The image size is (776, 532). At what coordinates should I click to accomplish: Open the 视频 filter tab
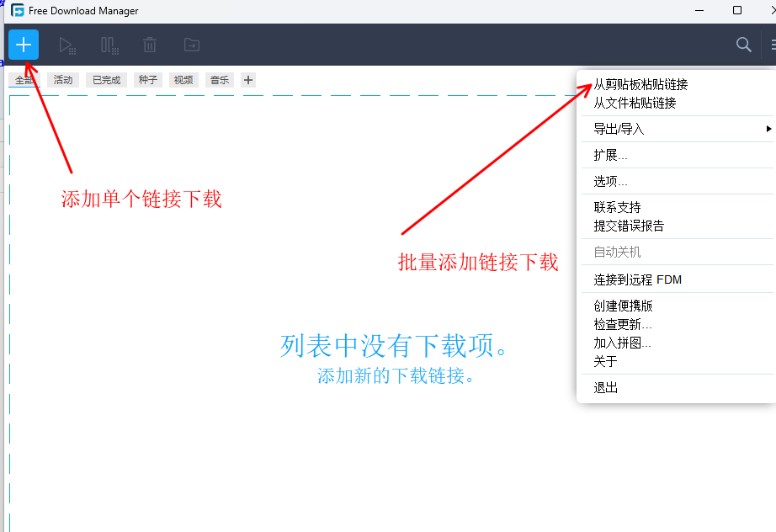183,80
